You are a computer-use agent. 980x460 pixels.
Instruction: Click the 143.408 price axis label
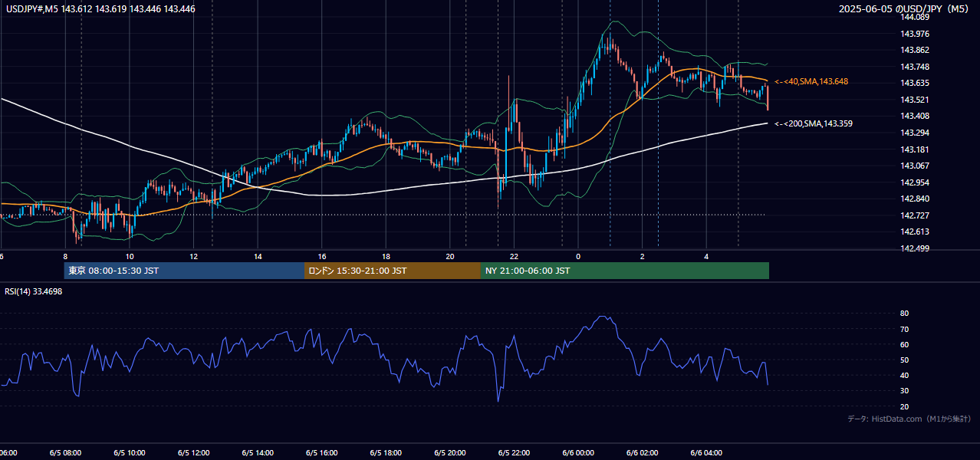coord(916,116)
